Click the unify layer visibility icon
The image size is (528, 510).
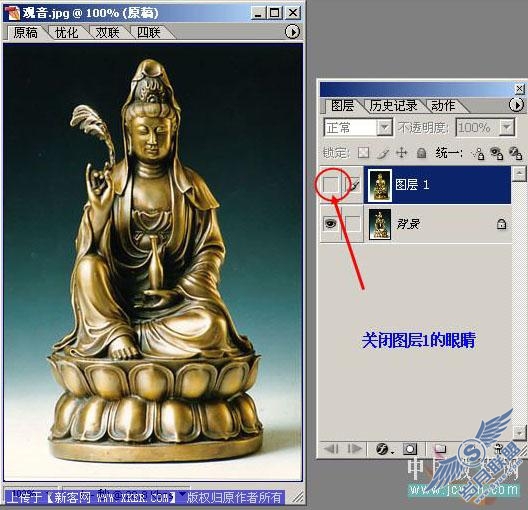pos(496,153)
